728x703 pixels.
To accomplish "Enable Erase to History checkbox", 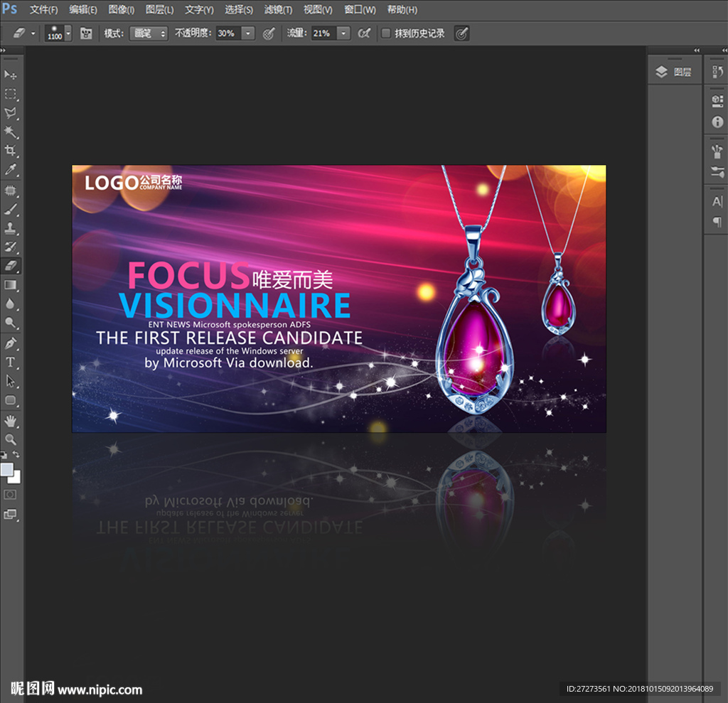I will pyautogui.click(x=385, y=33).
